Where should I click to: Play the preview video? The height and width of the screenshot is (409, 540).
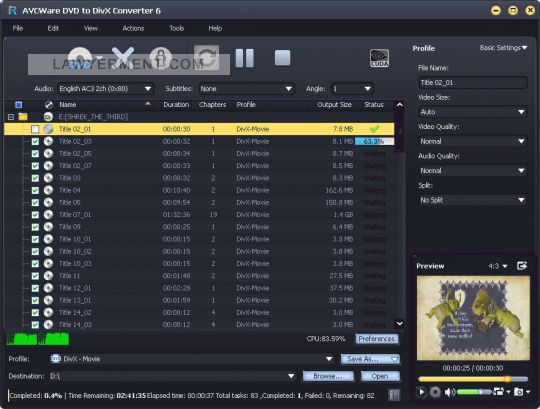click(x=422, y=392)
